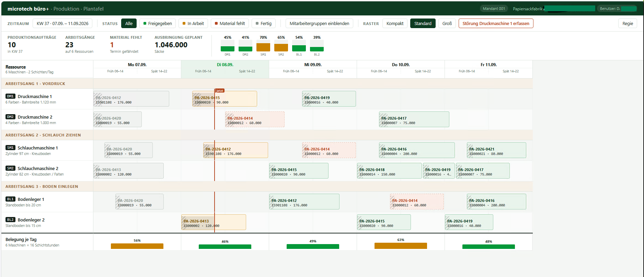644x277 pixels.
Task: Click the Arbeitsgang 2 Schlauch ziehen header
Action: coord(43,135)
